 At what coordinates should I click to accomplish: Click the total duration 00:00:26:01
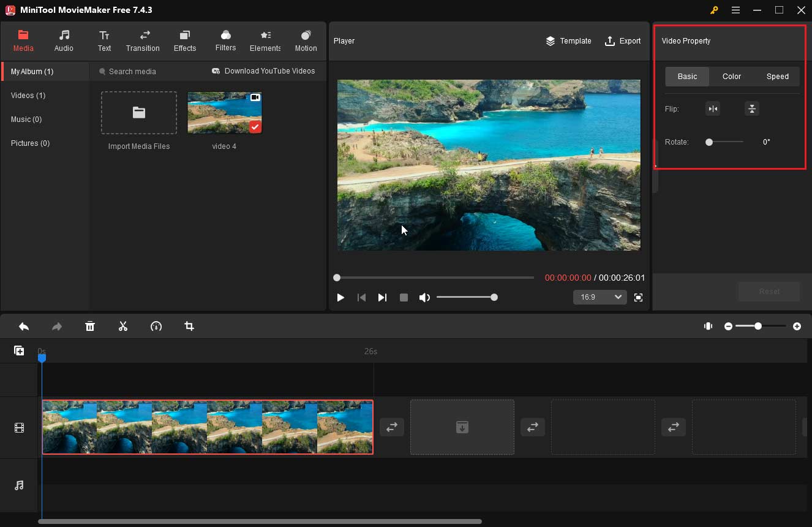622,278
